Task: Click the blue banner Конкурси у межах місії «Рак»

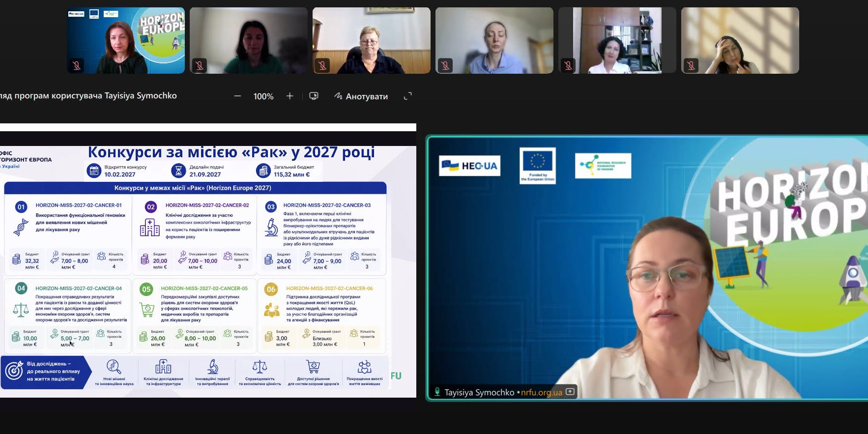Action: coord(195,188)
